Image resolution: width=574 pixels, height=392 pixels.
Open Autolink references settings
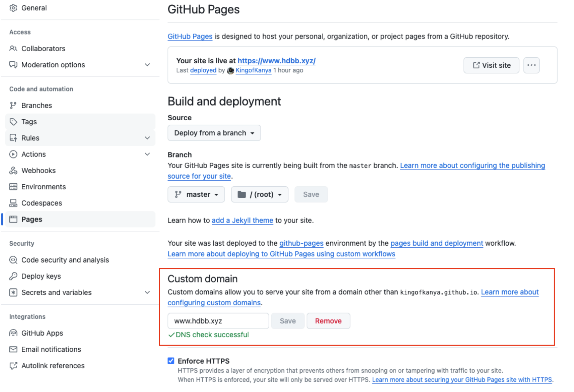(80, 366)
